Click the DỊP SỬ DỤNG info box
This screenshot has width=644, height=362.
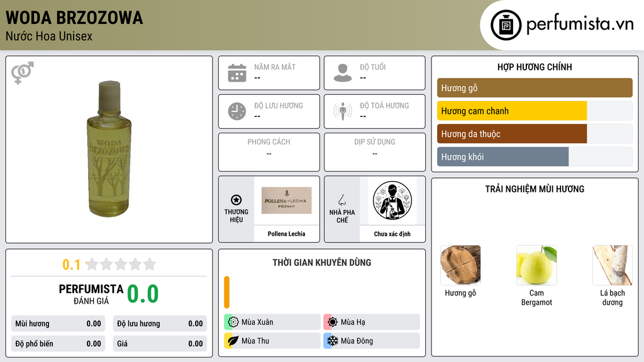[375, 152]
